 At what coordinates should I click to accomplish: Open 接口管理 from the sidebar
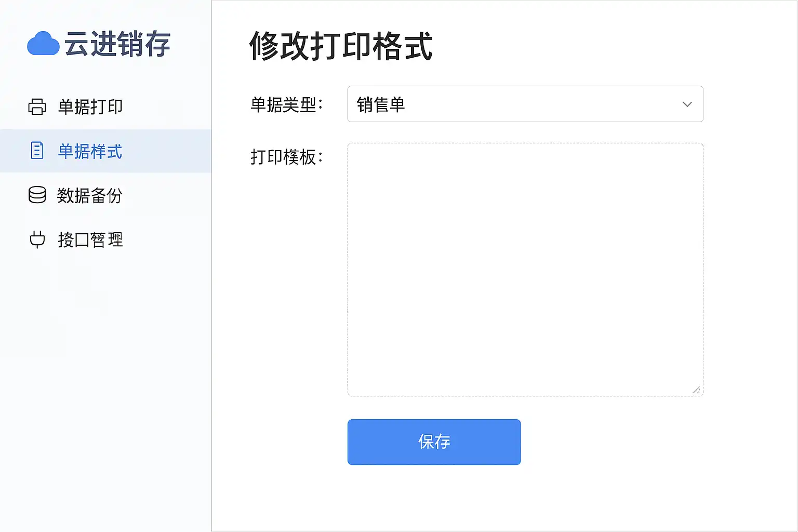(x=90, y=240)
